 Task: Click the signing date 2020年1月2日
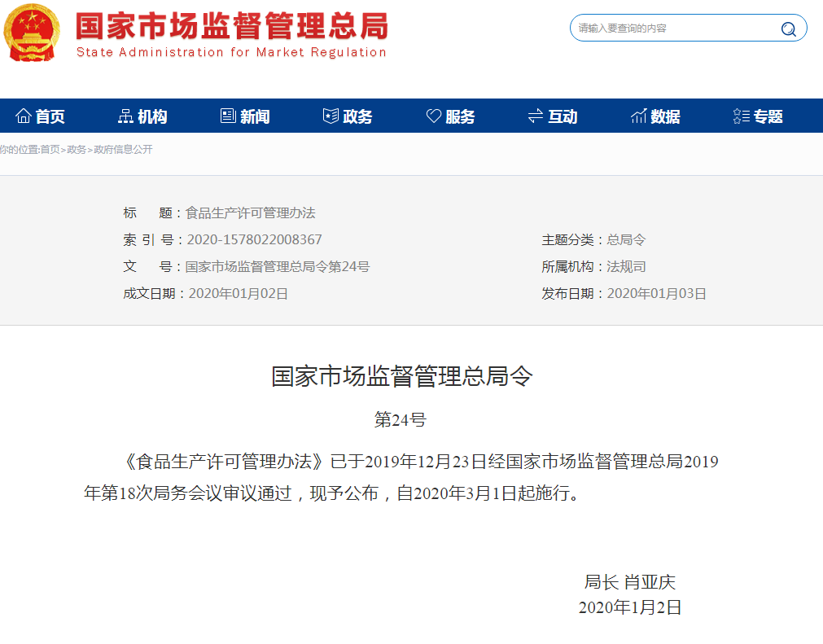click(630, 608)
